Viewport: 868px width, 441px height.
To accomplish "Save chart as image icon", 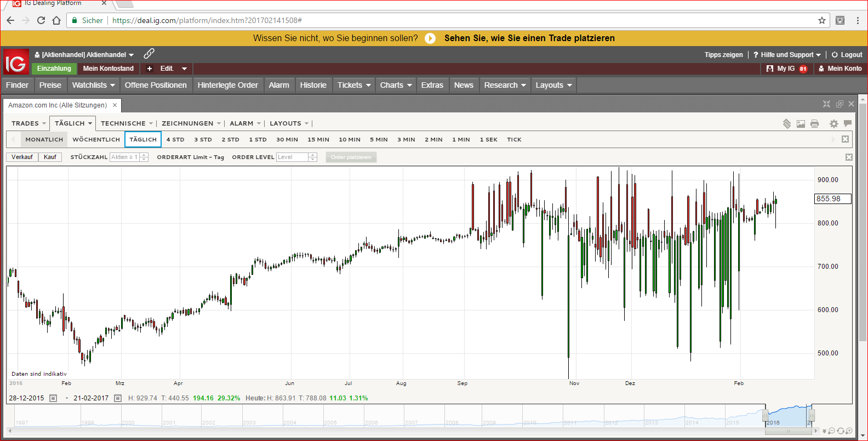I will [x=801, y=124].
